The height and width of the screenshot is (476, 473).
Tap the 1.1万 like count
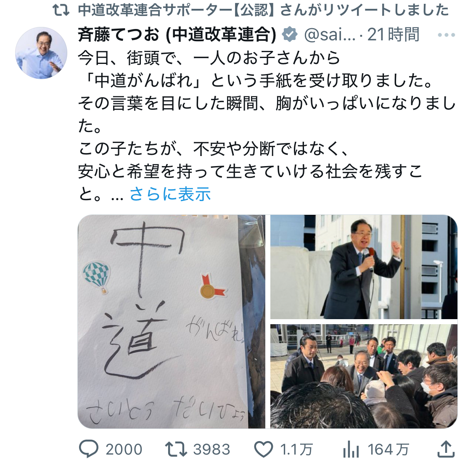[296, 449]
